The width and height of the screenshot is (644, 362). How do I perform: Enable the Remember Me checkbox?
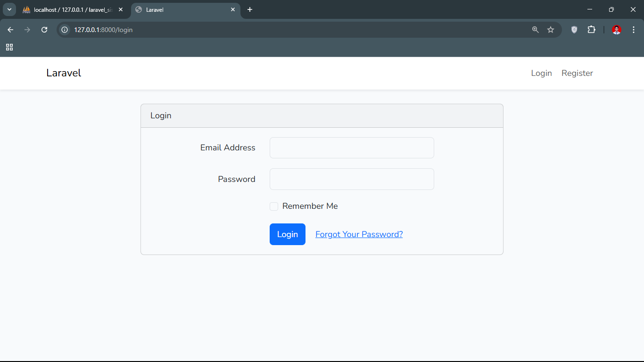pos(274,206)
